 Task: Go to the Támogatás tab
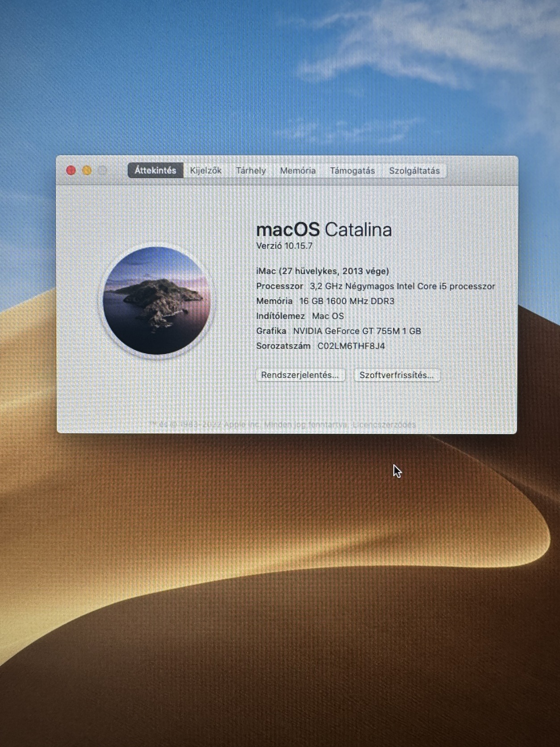(x=352, y=170)
